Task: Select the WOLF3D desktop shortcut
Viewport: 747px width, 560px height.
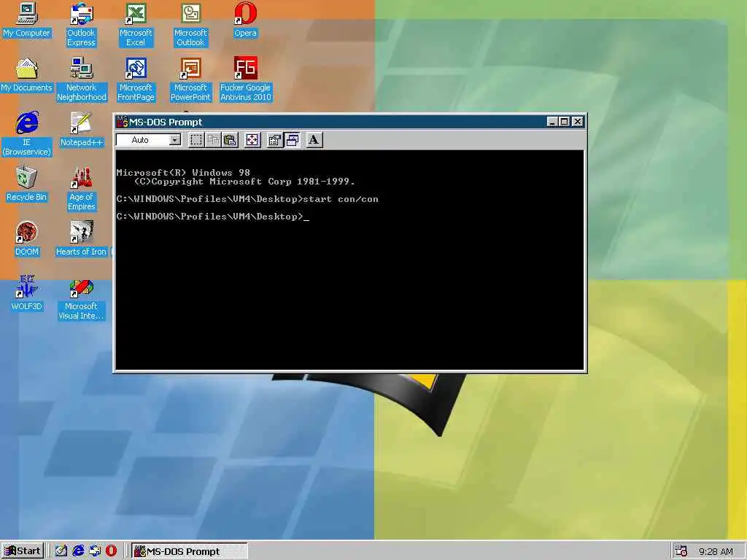Action: [x=27, y=293]
